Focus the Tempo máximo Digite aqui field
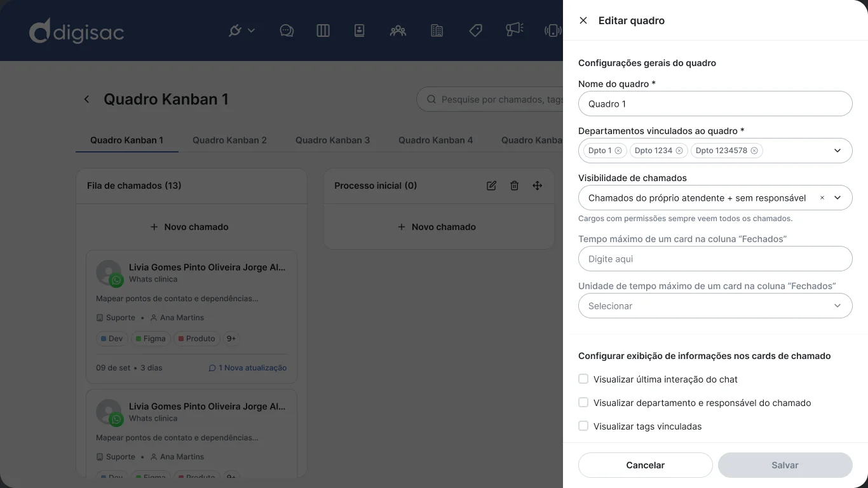 (715, 259)
